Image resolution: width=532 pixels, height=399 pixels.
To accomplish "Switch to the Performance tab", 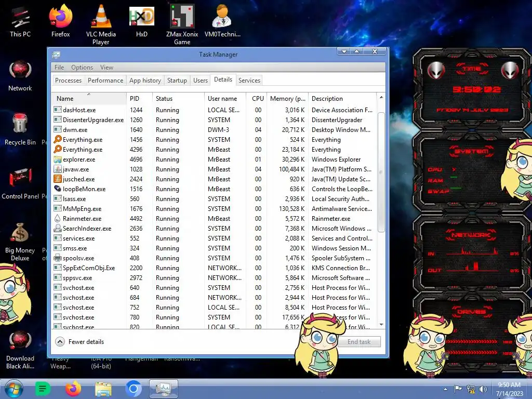I will [x=105, y=81].
